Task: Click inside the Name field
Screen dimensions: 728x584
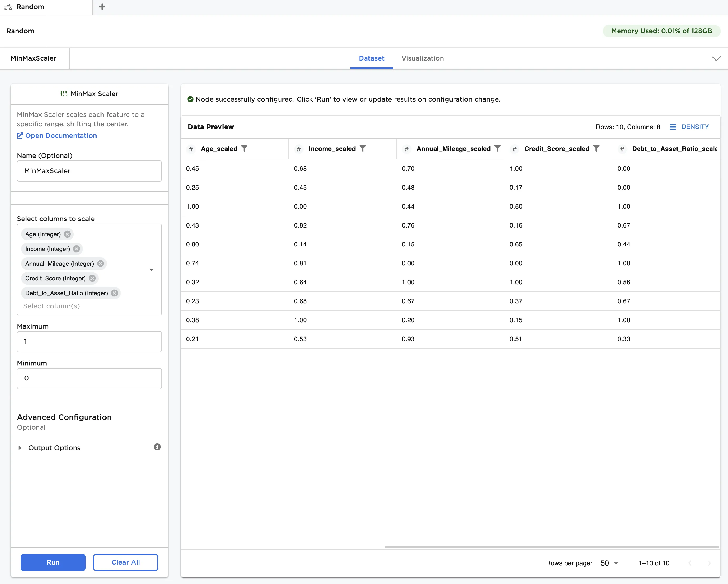Action: point(89,171)
